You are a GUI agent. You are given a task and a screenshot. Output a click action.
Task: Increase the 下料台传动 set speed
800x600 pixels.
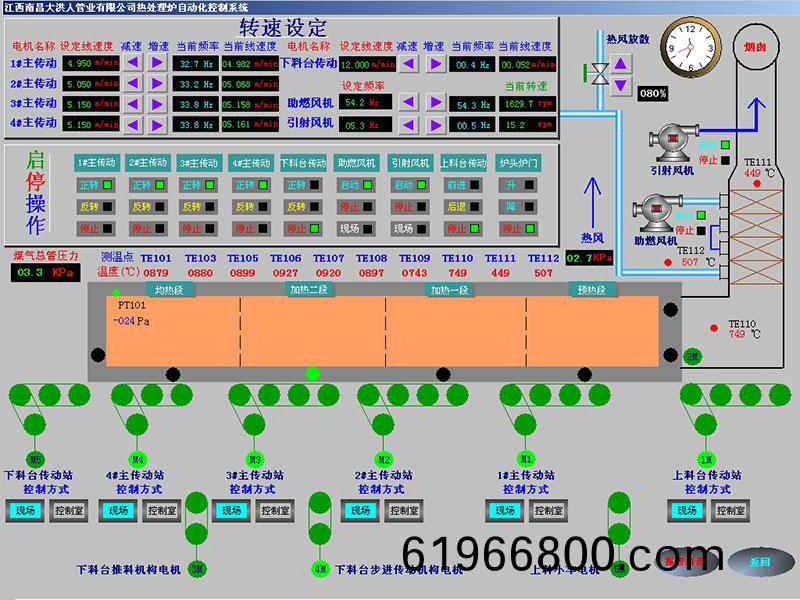click(x=435, y=64)
